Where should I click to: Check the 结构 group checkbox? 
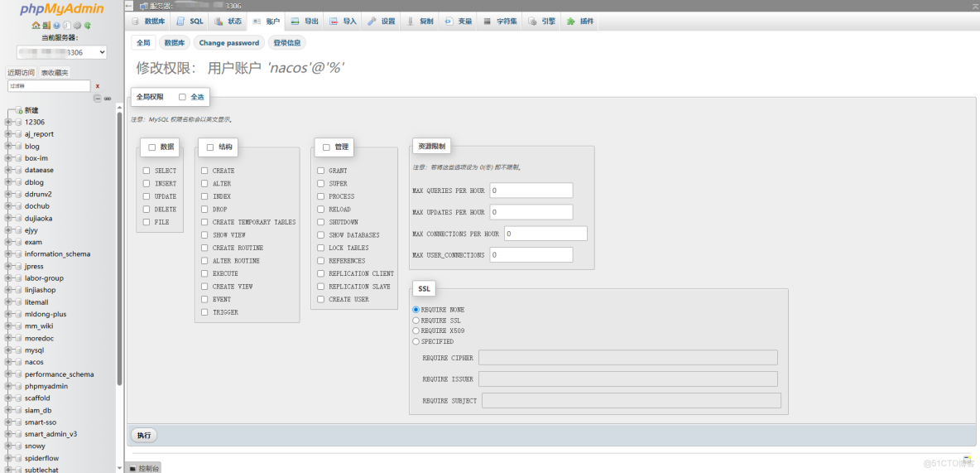coord(210,147)
